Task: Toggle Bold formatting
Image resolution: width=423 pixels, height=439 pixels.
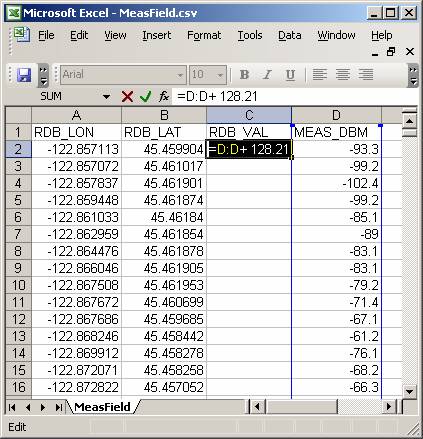Action: tap(244, 75)
